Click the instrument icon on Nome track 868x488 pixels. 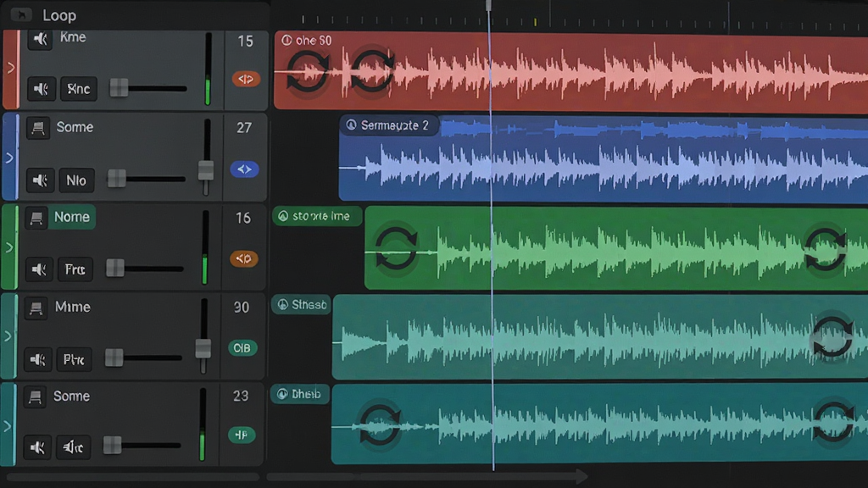pyautogui.click(x=36, y=218)
